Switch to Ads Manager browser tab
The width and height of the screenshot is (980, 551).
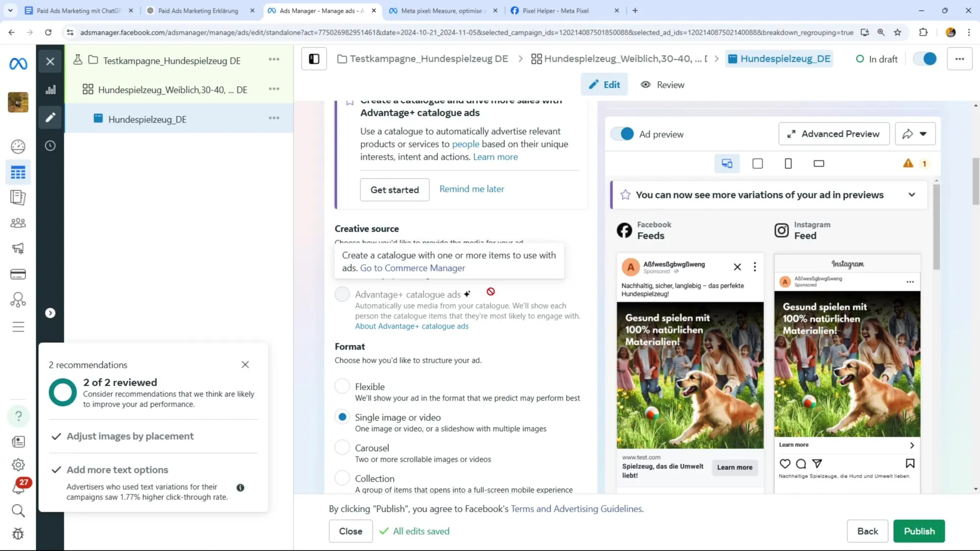(322, 11)
